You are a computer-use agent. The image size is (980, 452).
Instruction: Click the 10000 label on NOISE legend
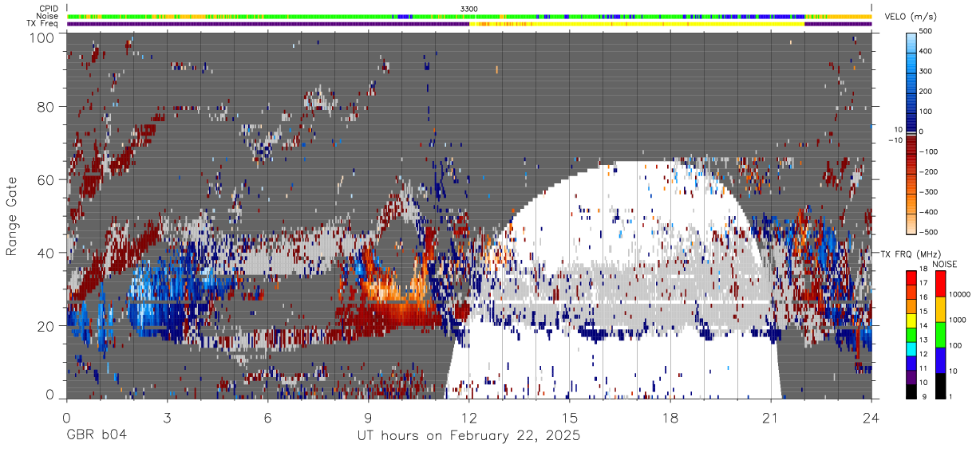click(960, 294)
